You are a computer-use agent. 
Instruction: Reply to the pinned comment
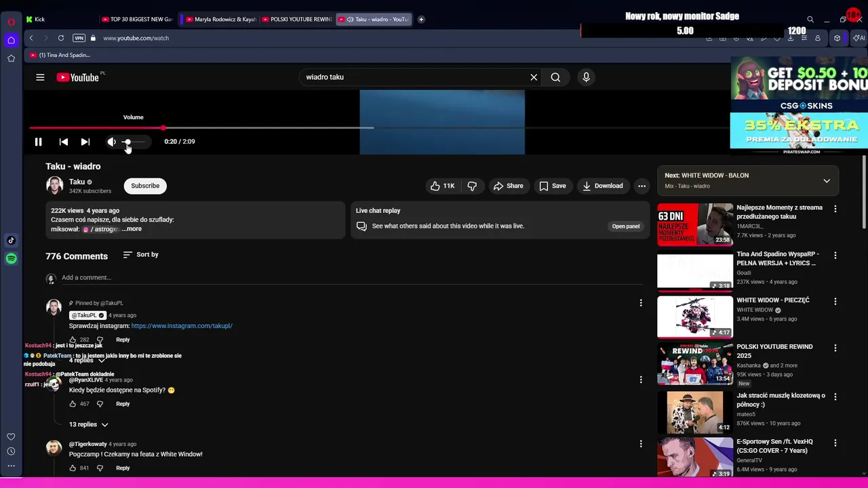(x=123, y=340)
